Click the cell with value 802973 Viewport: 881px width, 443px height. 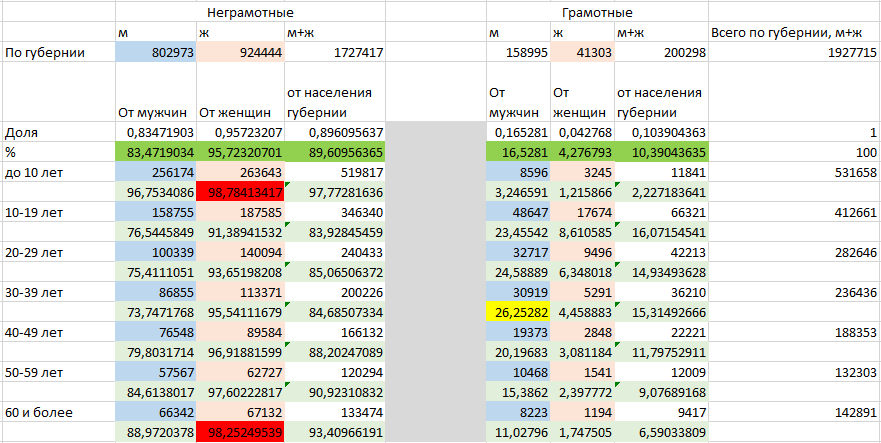tap(155, 53)
